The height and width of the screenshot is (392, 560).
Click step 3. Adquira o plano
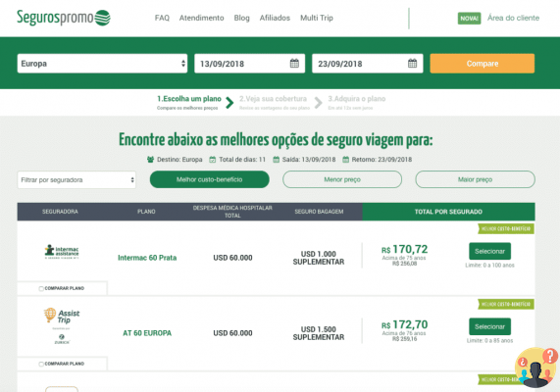click(x=356, y=103)
